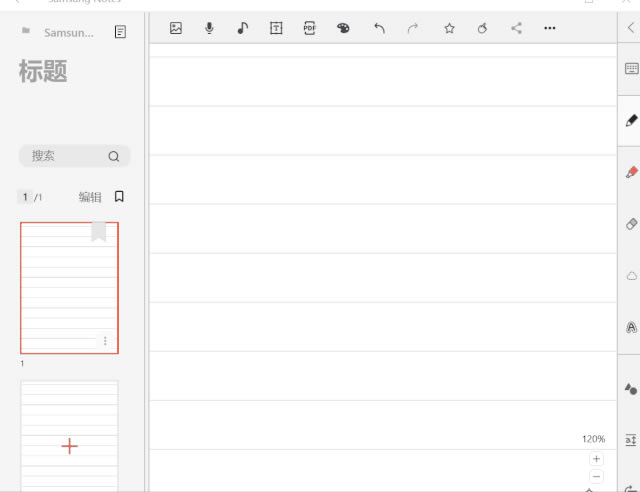
Task: Undo the last action
Action: click(x=380, y=28)
